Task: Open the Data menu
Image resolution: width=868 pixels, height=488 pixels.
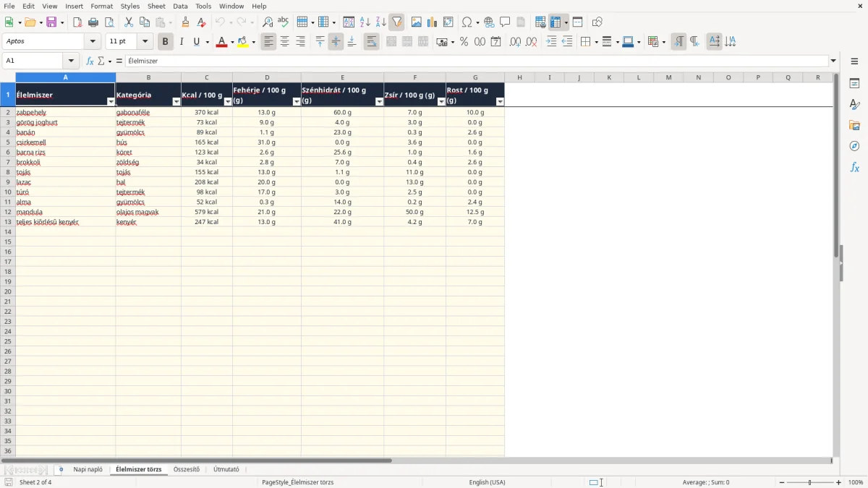Action: 180,6
